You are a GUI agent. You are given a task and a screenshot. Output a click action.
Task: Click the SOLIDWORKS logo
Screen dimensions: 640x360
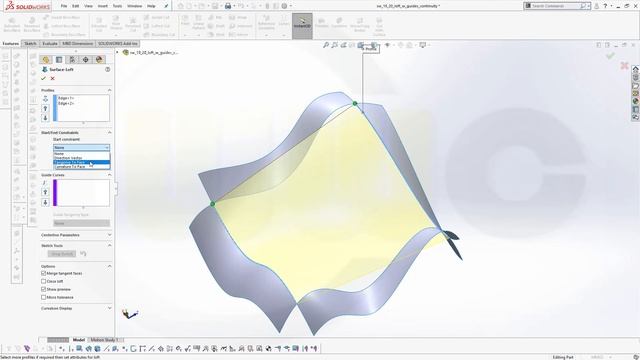[27, 6]
